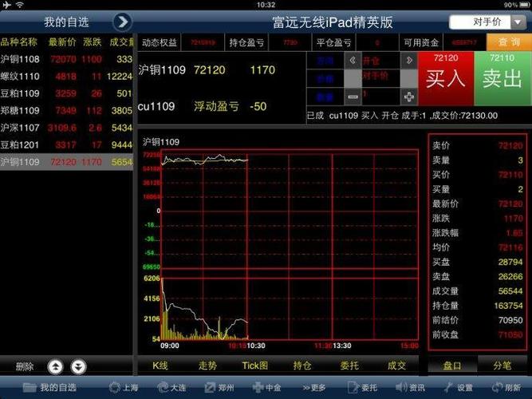Select 沪铜1108 in the watchlist
Screen dimensions: 532x399
tap(66, 59)
